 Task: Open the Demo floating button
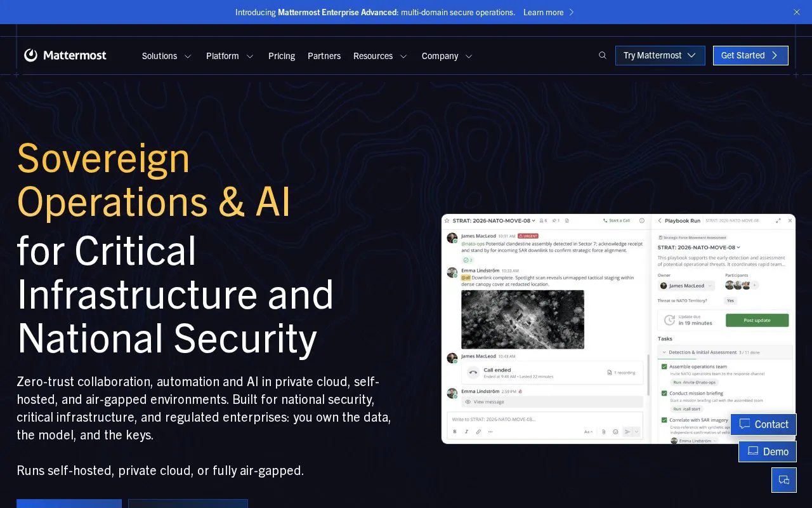[x=768, y=451]
